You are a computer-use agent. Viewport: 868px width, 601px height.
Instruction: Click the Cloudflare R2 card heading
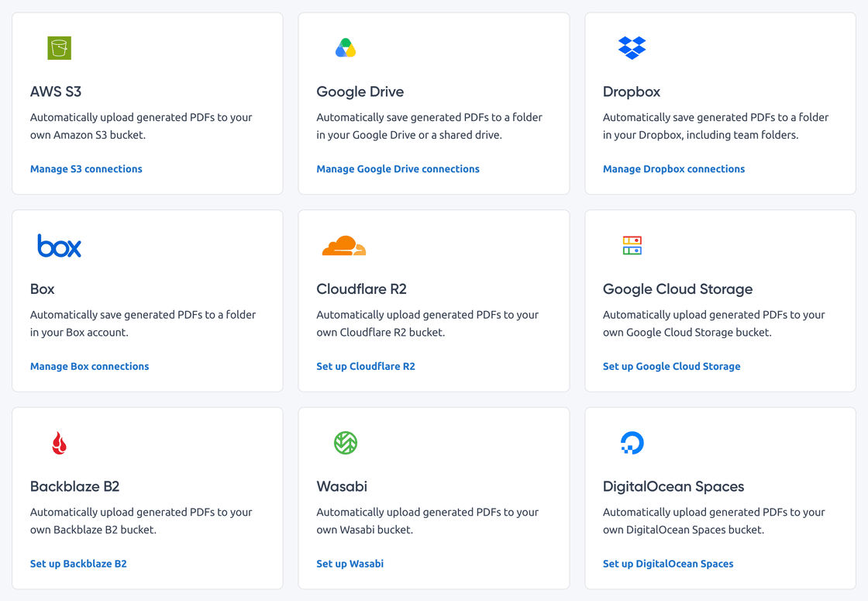pyautogui.click(x=361, y=289)
